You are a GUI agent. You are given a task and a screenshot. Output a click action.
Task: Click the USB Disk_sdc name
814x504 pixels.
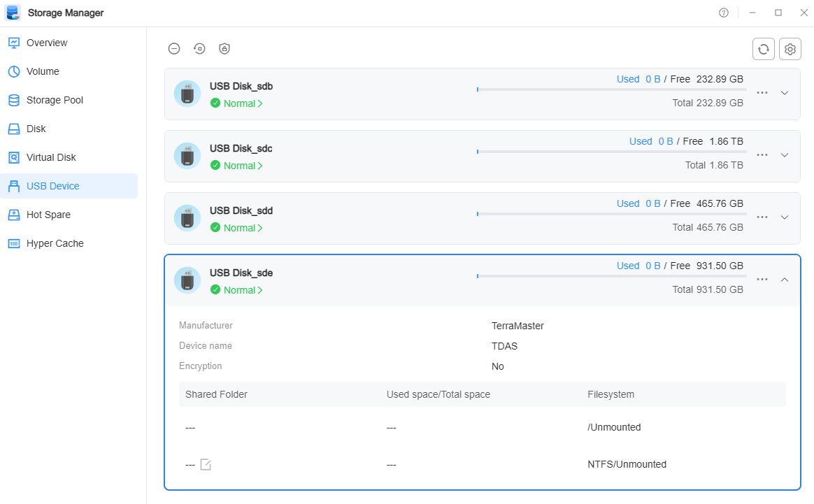(x=241, y=148)
